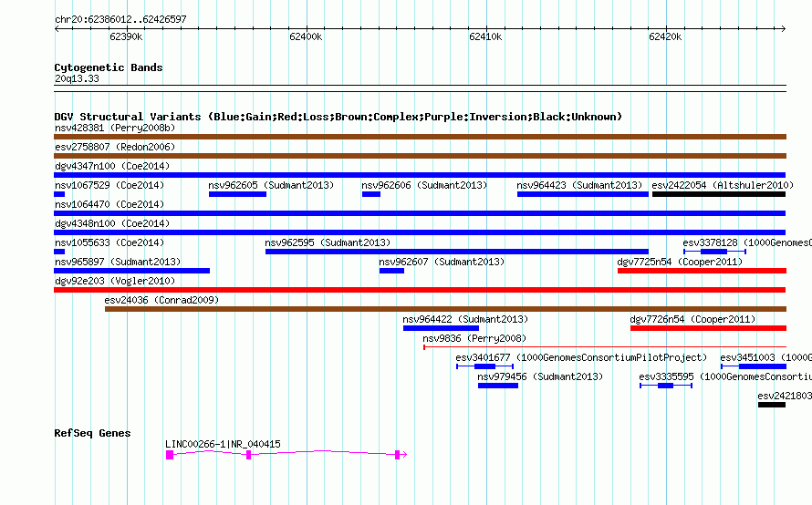This screenshot has height=505, width=812.
Task: Select the first magenta exon of LINC00266-1
Action: 170,455
